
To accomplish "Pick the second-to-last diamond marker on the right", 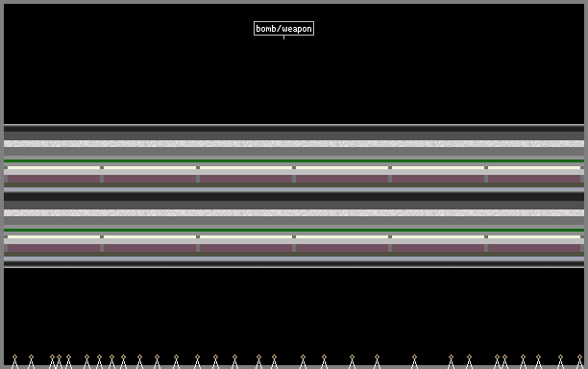I will click(x=560, y=357).
